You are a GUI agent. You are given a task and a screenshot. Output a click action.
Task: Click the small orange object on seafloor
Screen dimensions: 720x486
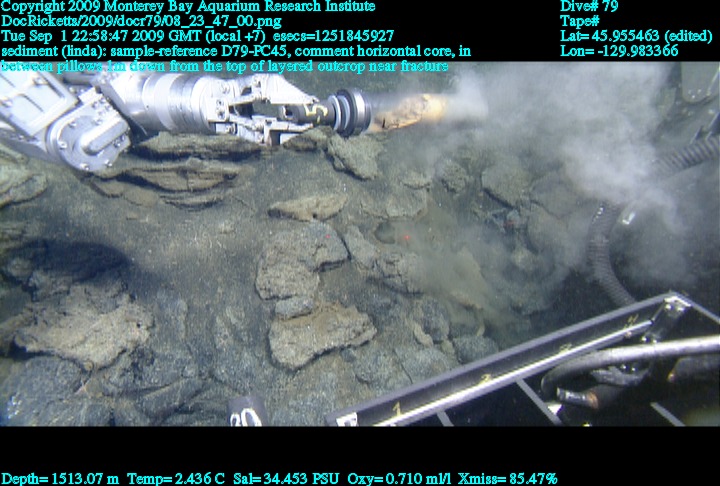[407, 239]
